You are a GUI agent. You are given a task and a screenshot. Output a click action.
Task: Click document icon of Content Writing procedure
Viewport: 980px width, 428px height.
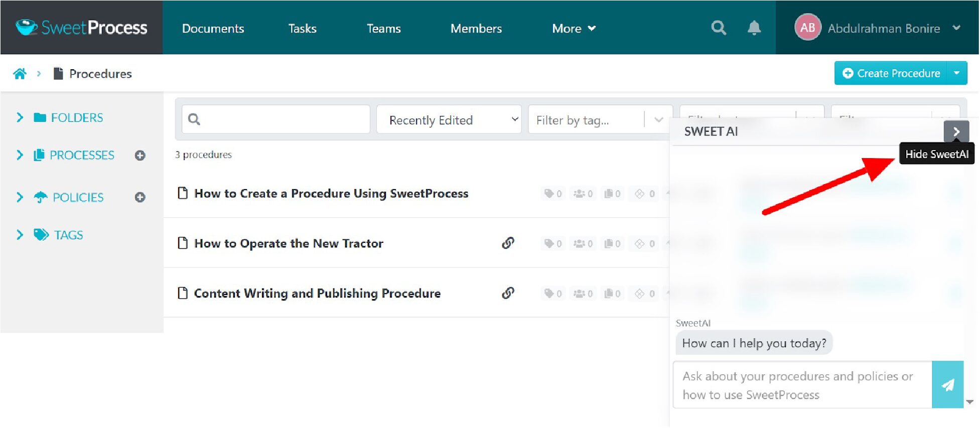183,293
